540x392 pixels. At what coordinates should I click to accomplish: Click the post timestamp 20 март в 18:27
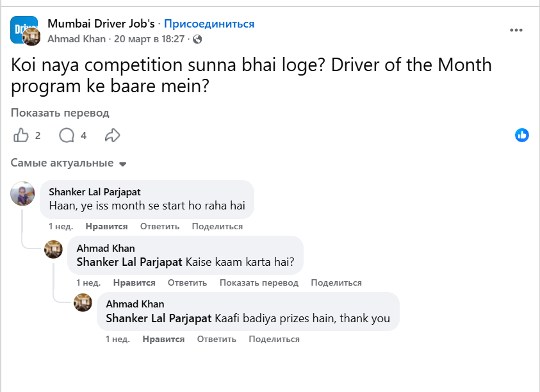[149, 39]
